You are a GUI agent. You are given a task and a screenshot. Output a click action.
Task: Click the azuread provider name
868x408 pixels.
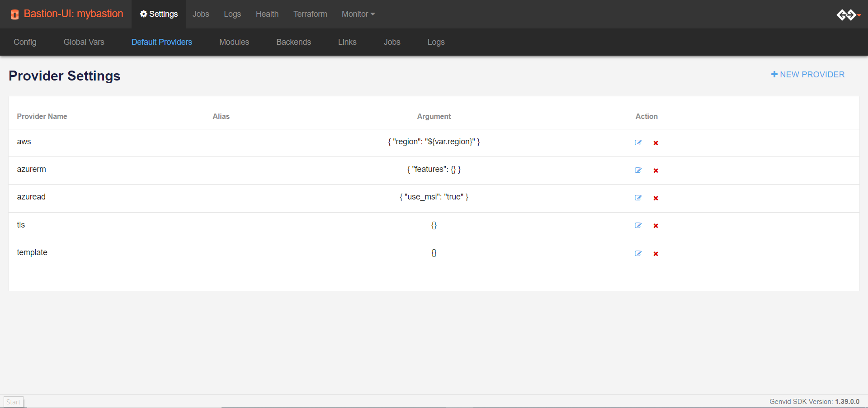tap(31, 197)
